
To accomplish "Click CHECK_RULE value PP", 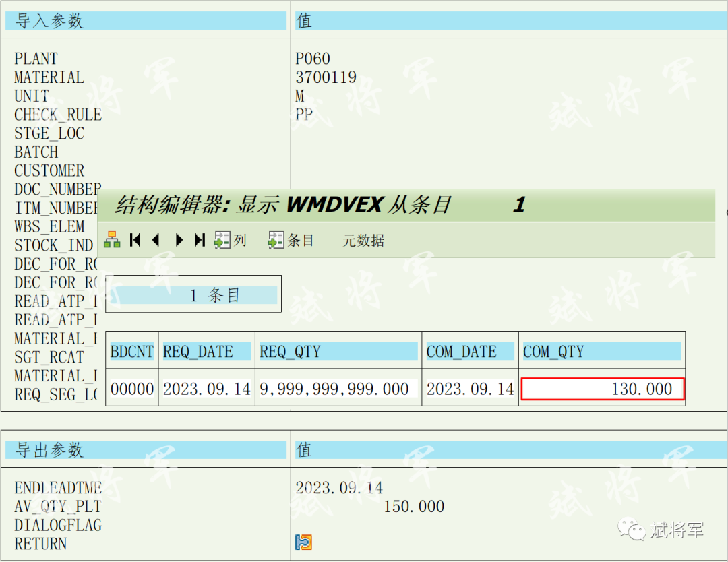I will pos(304,115).
